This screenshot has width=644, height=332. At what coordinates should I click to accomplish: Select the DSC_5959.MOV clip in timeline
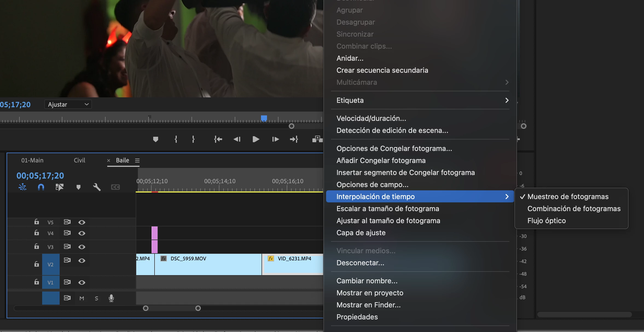[x=208, y=267]
